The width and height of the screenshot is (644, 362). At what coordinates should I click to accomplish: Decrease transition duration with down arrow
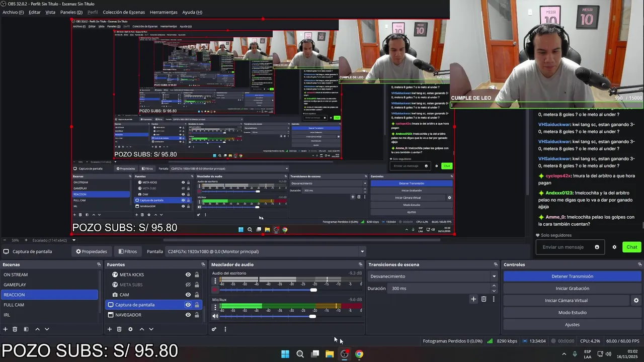click(x=494, y=291)
